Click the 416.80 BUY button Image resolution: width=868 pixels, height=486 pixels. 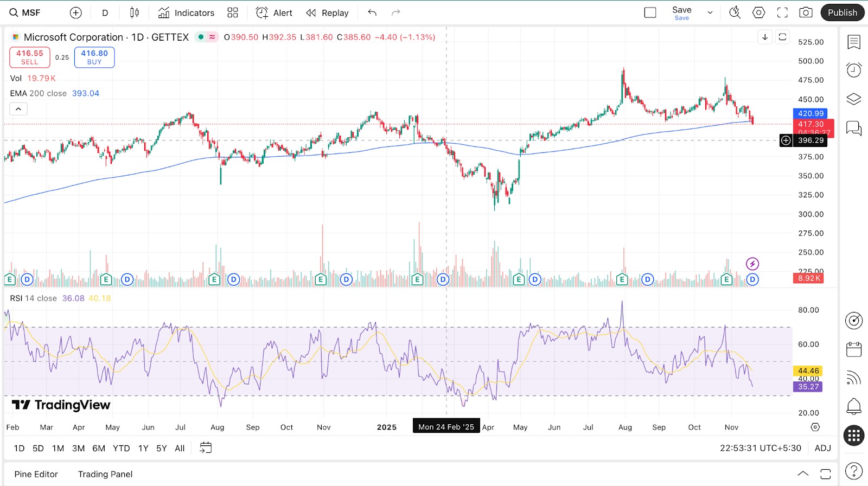94,57
